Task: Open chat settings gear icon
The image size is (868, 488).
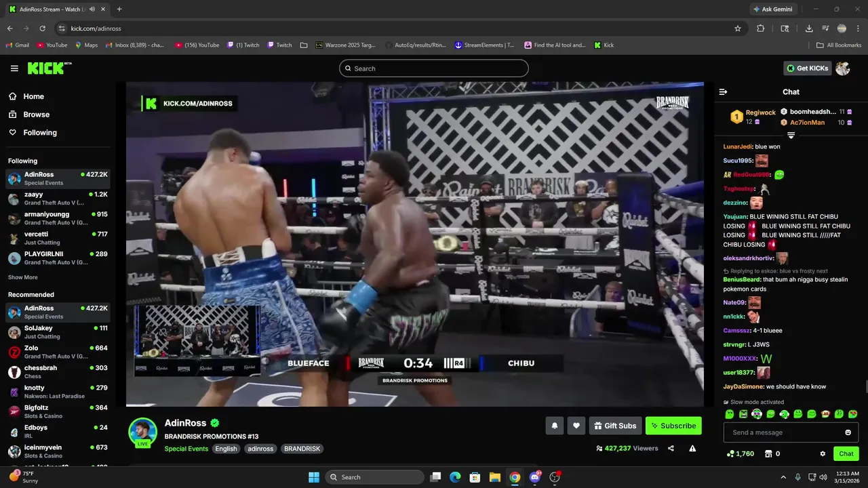Action: (823, 453)
